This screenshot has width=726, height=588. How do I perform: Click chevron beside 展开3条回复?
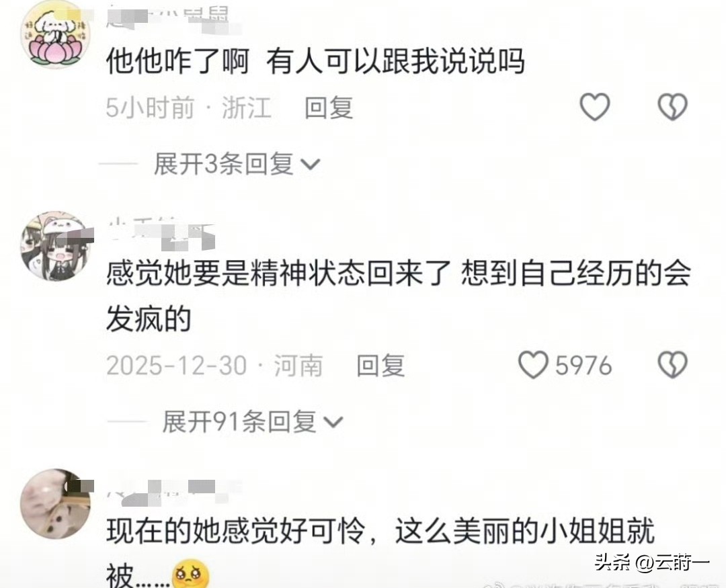coord(310,165)
